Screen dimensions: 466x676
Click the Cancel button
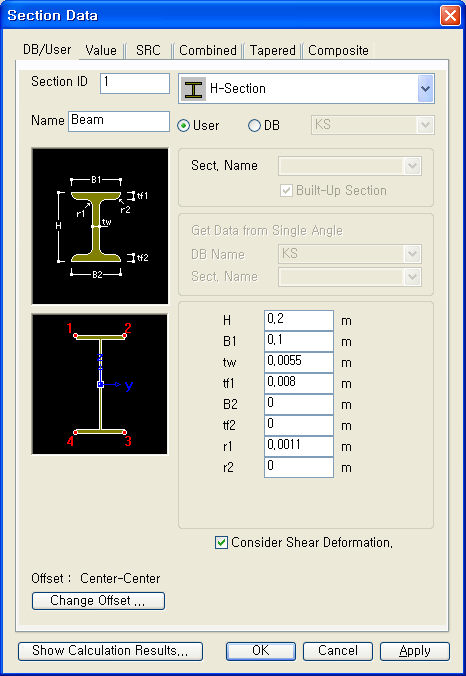(338, 651)
